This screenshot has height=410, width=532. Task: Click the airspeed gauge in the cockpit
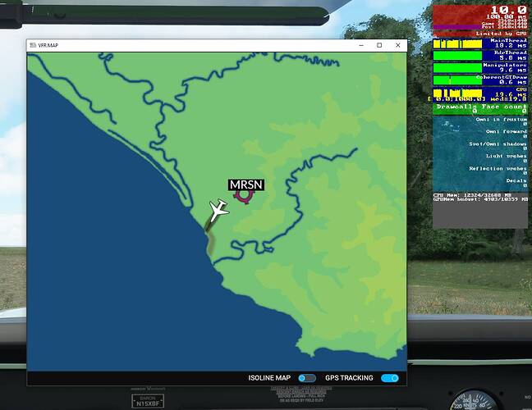click(475, 400)
